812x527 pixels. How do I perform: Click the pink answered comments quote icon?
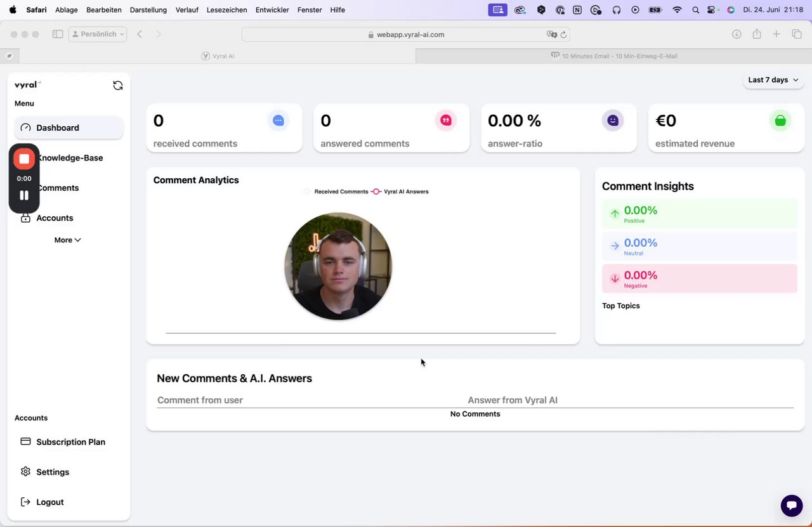[446, 120]
